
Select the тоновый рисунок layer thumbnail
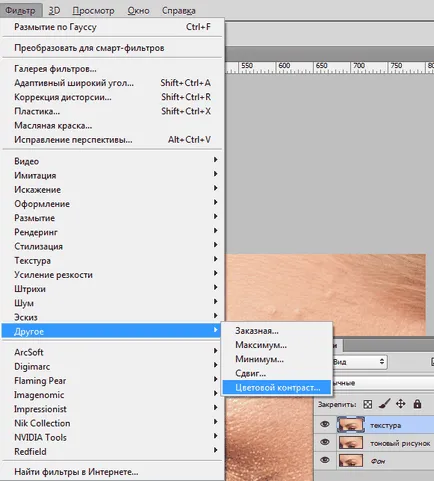pos(351,443)
